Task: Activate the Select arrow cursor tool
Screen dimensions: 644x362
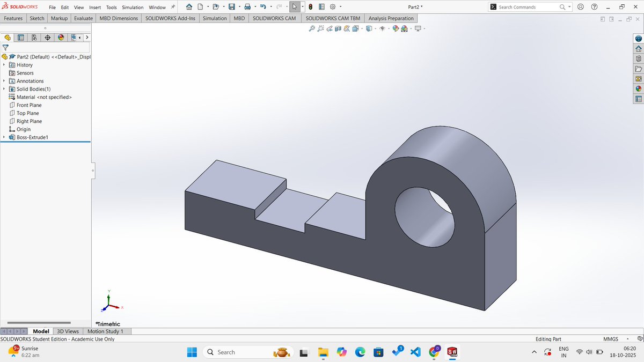Action: coord(295,7)
